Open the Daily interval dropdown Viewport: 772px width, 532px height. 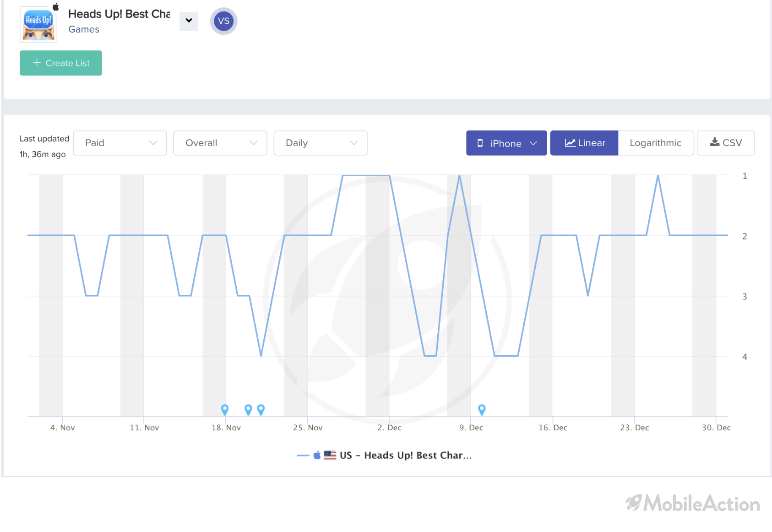[321, 143]
